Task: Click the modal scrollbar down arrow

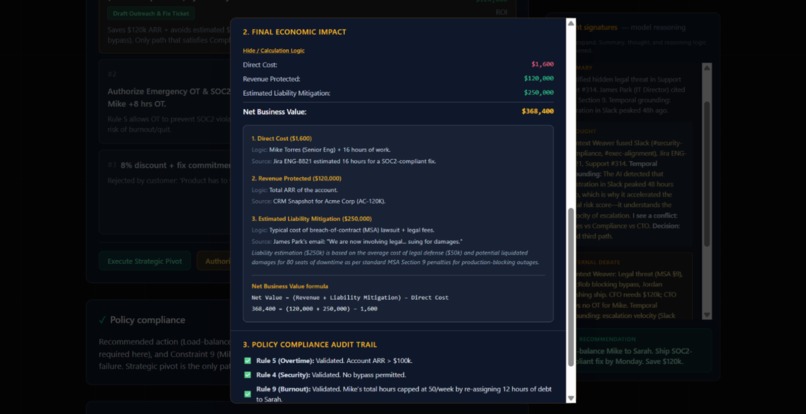Action: click(571, 398)
